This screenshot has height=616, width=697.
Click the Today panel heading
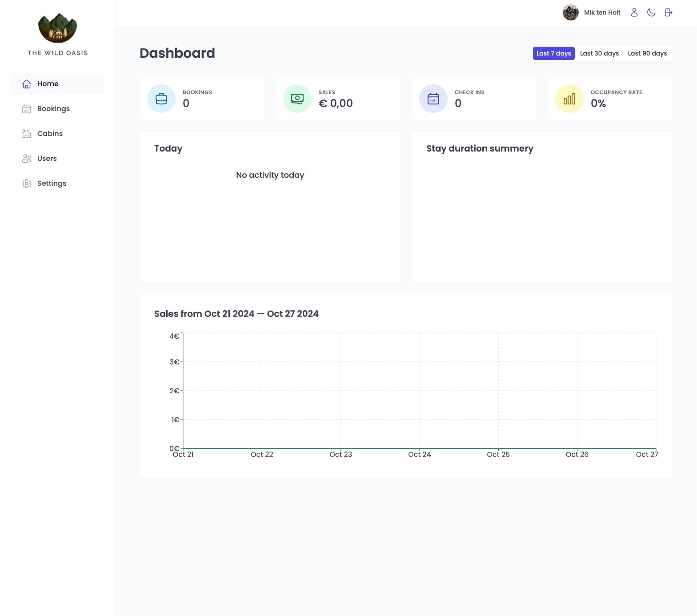(168, 148)
